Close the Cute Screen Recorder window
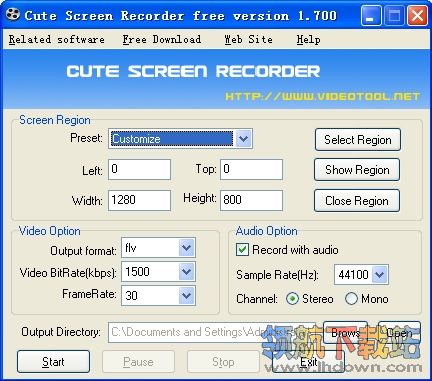 (x=417, y=16)
